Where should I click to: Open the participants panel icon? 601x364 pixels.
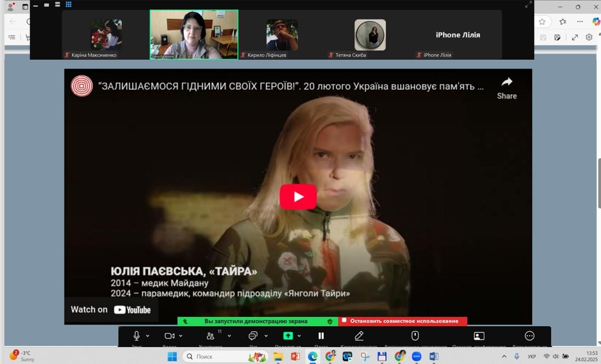(x=210, y=336)
